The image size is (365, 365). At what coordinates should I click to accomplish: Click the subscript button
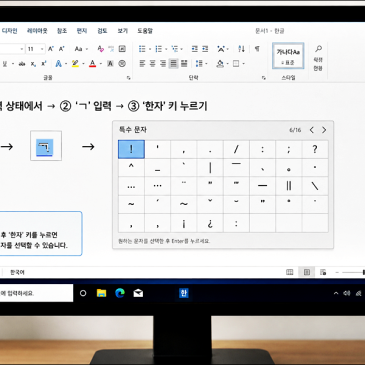coord(33,64)
